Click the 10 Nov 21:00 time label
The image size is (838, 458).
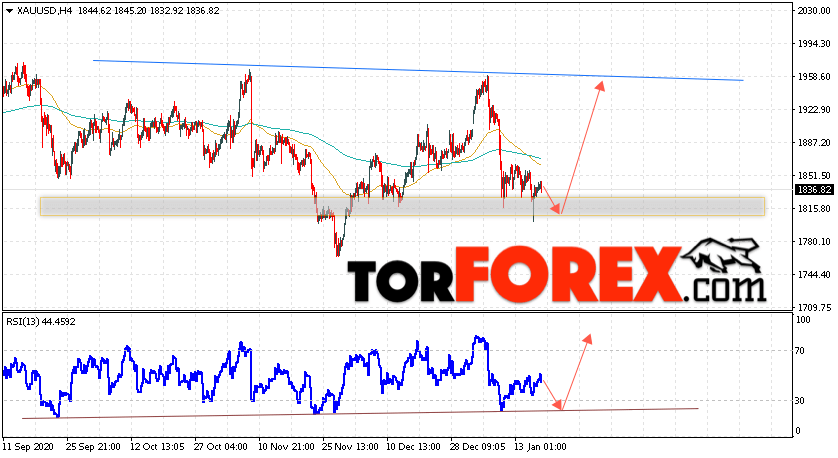point(285,447)
